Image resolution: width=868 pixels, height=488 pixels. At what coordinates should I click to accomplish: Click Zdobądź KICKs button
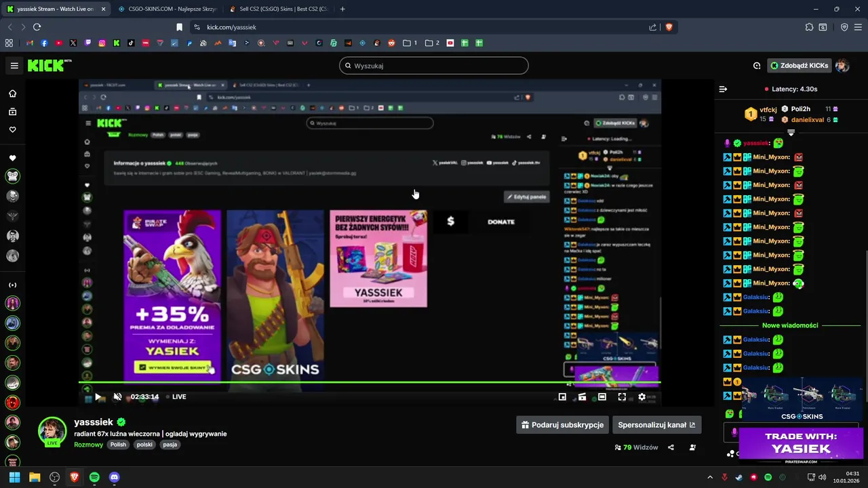pyautogui.click(x=800, y=66)
